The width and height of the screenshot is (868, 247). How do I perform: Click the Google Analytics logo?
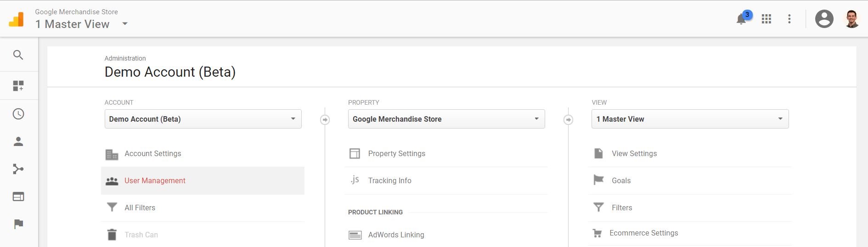point(17,19)
